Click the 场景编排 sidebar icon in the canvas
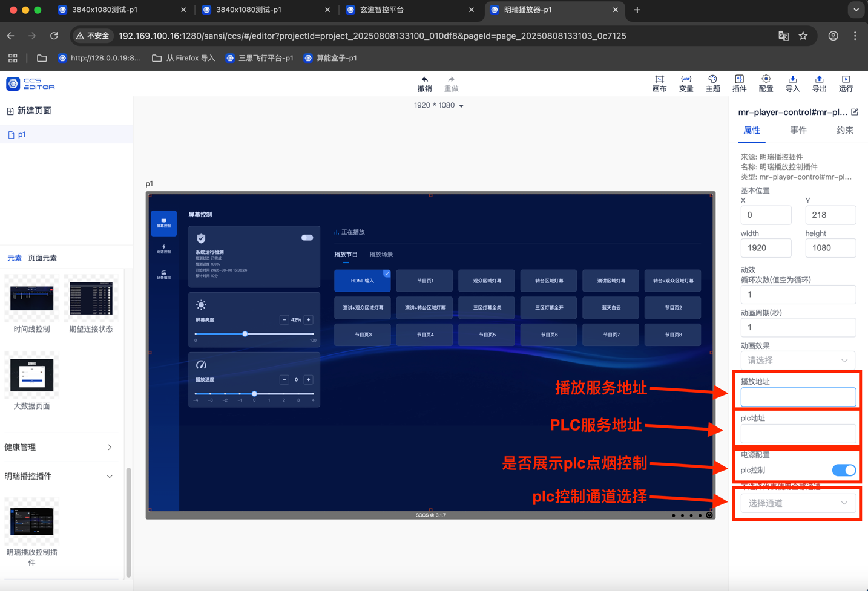Viewport: 868px width, 591px height. point(163,275)
